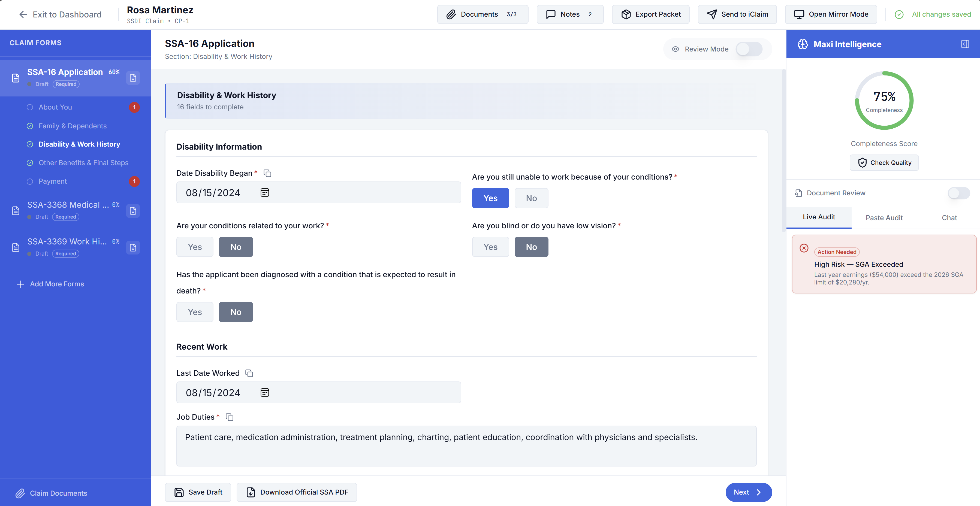Select Yes for blind or low vision question
The image size is (980, 506).
point(490,247)
